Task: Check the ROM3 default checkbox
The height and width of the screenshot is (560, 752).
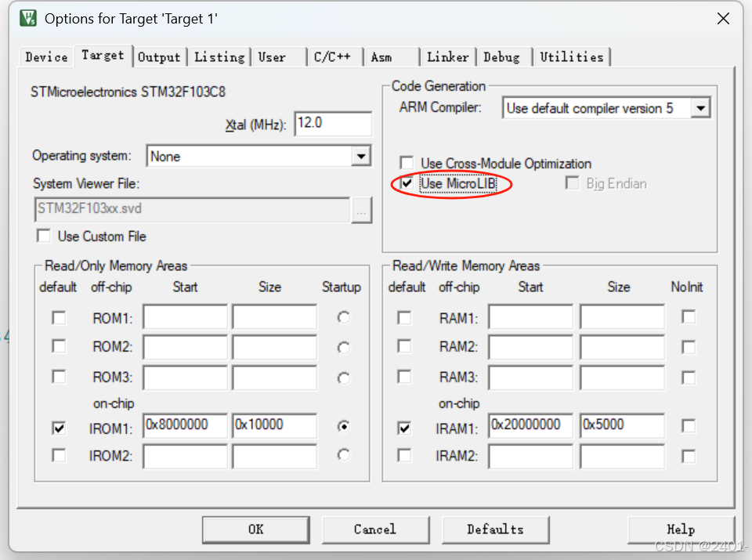Action: click(x=59, y=377)
